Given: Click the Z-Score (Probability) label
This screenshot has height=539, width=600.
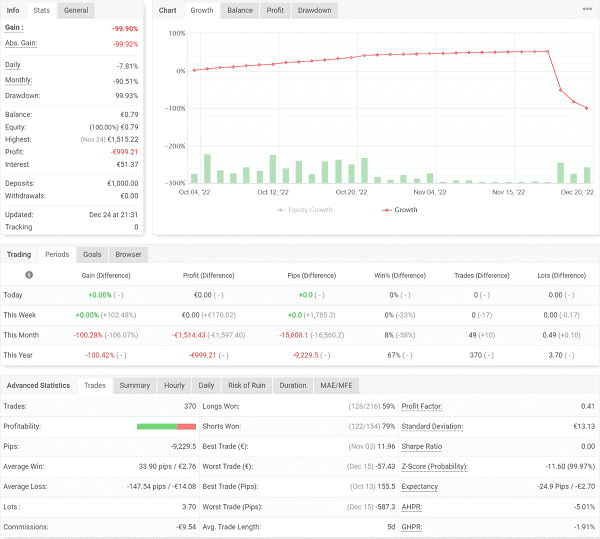Looking at the screenshot, I should [434, 466].
